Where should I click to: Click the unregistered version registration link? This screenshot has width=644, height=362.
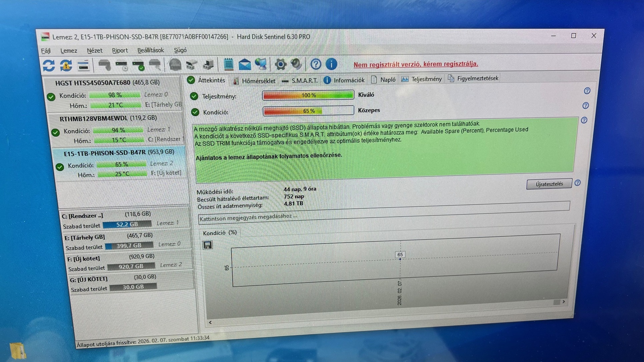[x=416, y=64]
